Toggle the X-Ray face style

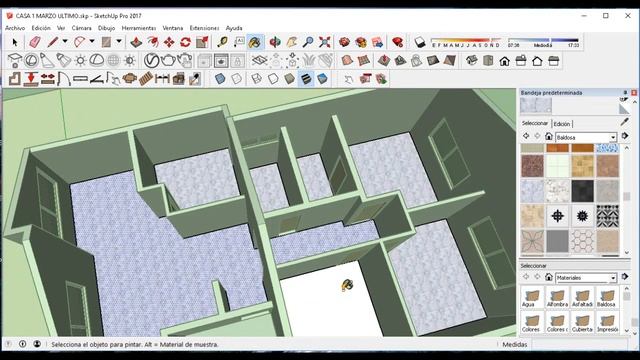coord(220,79)
